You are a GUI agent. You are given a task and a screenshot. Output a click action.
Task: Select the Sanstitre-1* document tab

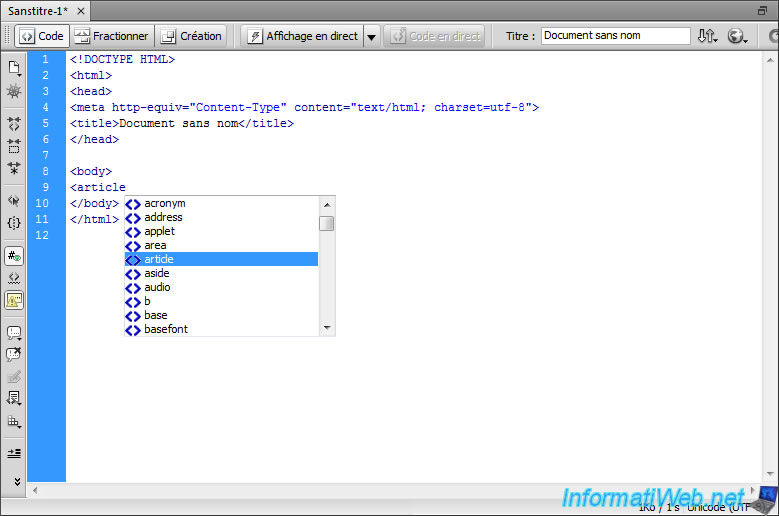(38, 11)
